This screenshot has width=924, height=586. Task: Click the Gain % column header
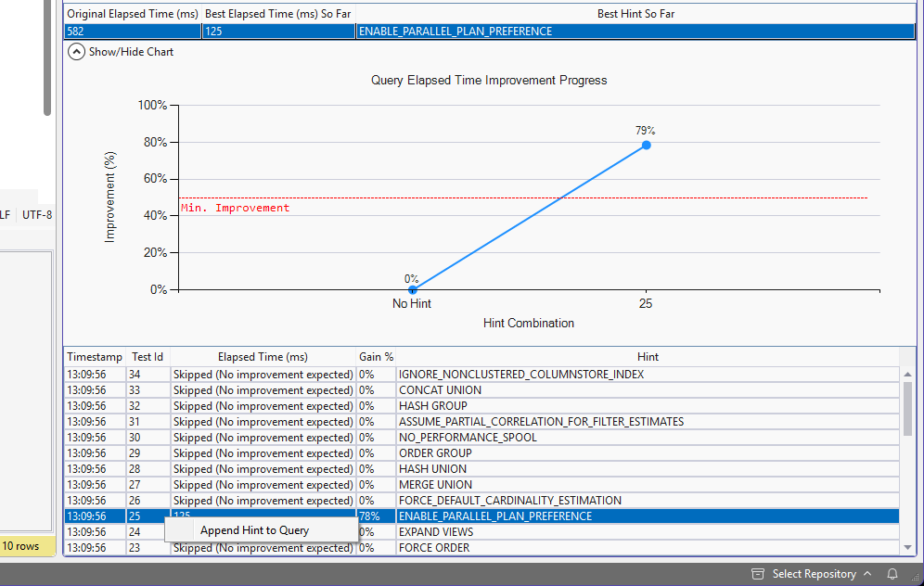point(376,357)
